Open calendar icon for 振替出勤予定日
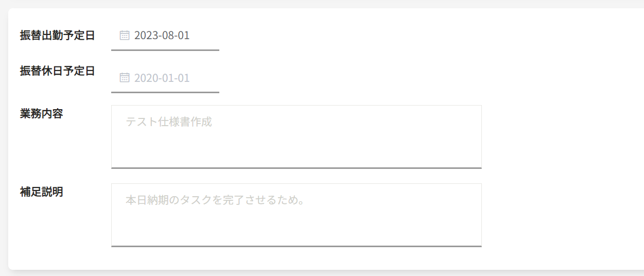 click(124, 36)
